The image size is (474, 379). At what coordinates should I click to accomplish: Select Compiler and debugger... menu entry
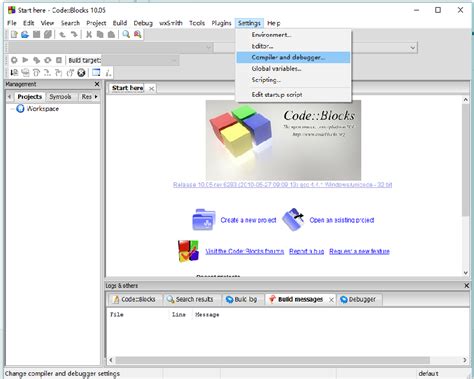coord(293,57)
